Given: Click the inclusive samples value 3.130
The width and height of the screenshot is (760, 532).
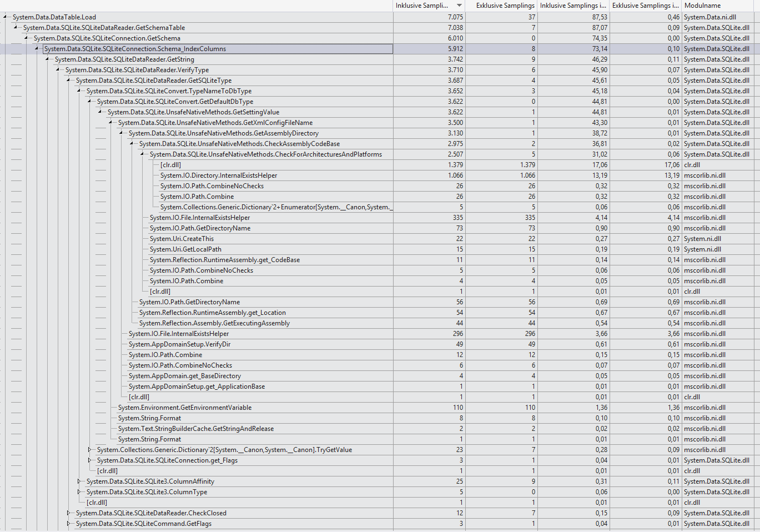Looking at the screenshot, I should (x=455, y=133).
